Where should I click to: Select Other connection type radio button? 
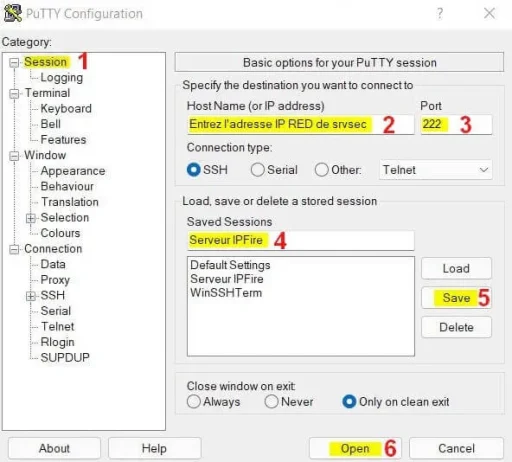point(321,169)
